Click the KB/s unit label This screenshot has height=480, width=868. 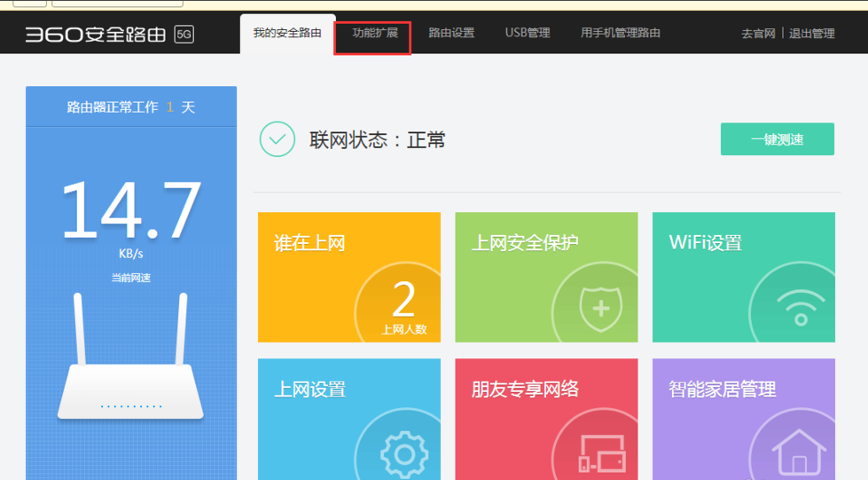[130, 254]
